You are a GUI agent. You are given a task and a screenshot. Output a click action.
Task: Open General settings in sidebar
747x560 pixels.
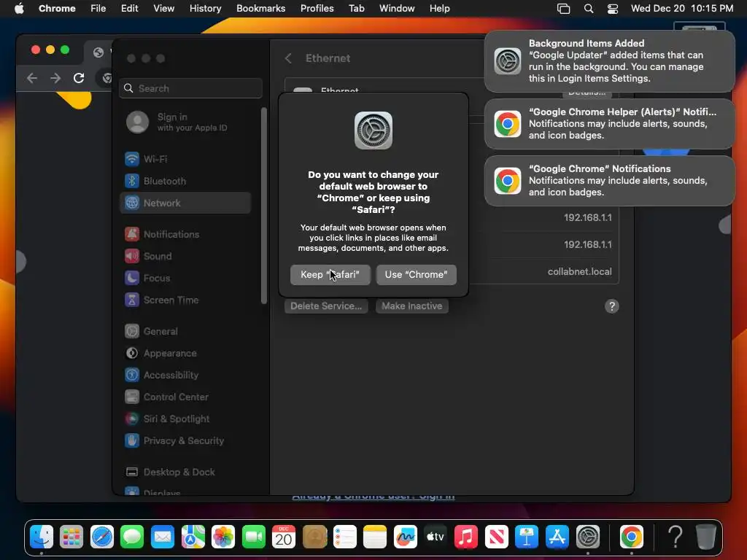coord(186,332)
